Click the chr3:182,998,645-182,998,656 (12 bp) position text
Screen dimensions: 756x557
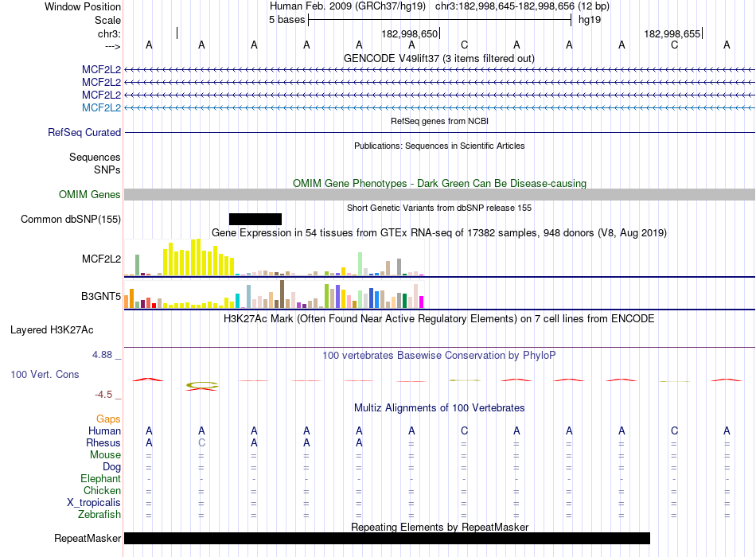click(522, 6)
